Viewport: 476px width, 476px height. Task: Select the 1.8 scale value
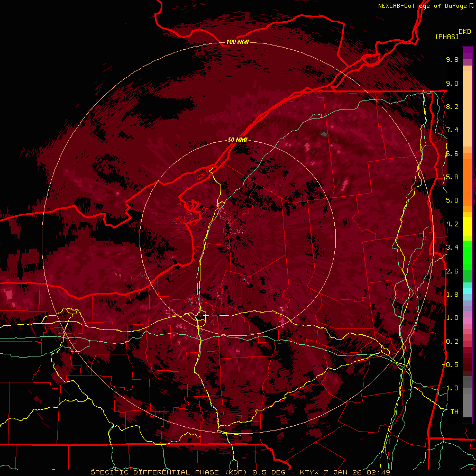(x=452, y=294)
